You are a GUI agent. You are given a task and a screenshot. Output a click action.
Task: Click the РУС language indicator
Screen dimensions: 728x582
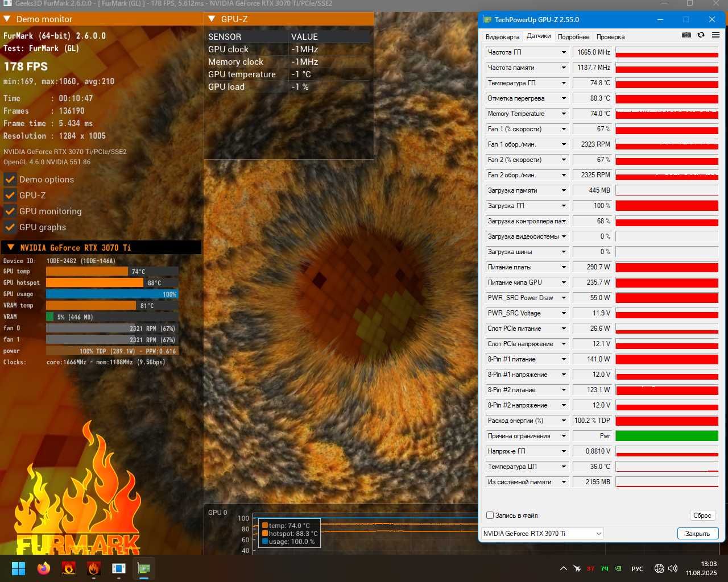638,568
